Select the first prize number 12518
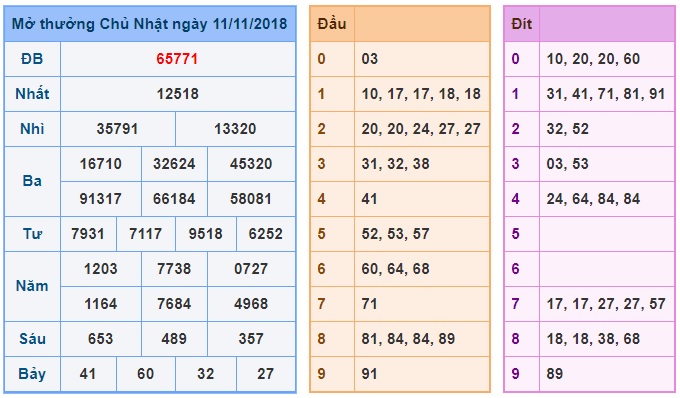Screen dimensions: 680x398 click(177, 94)
